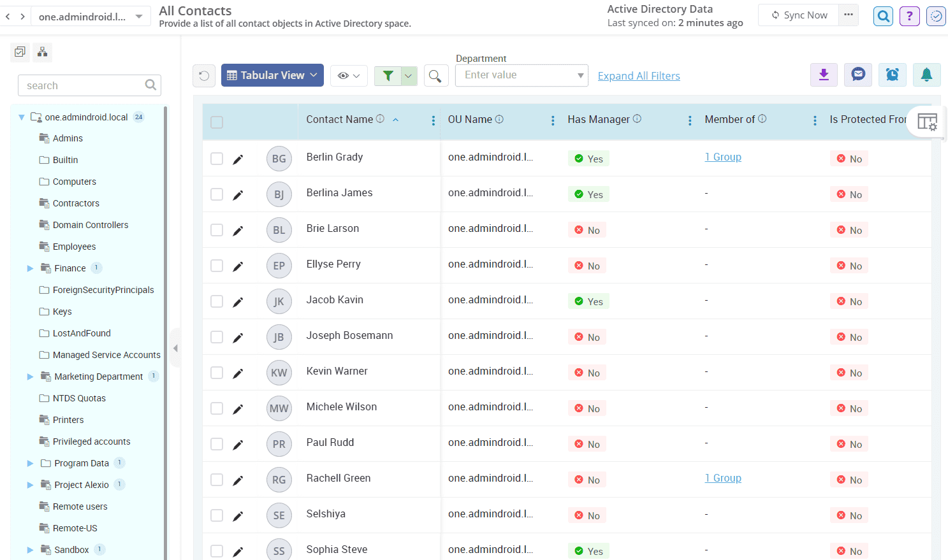Screen dimensions: 948x560
Task: Open the 1 Group link for Rachell Green
Action: (723, 477)
